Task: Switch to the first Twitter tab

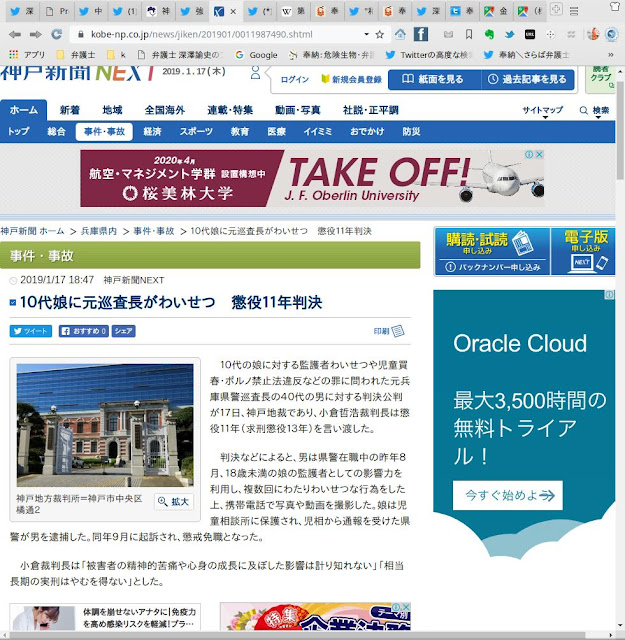Action: (22, 11)
